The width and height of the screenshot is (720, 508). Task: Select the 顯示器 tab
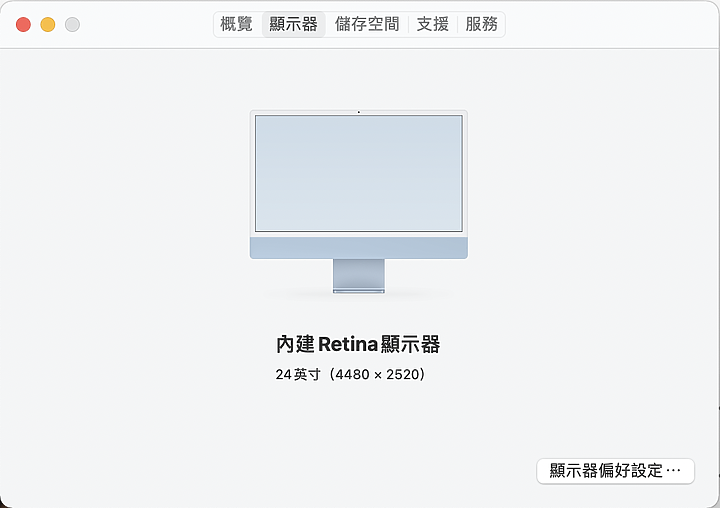pyautogui.click(x=293, y=24)
